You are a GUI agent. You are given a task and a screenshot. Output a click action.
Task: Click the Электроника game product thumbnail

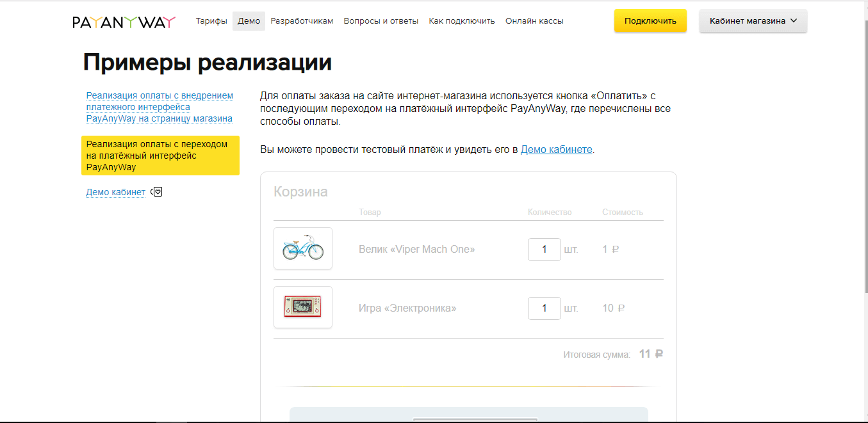(303, 307)
